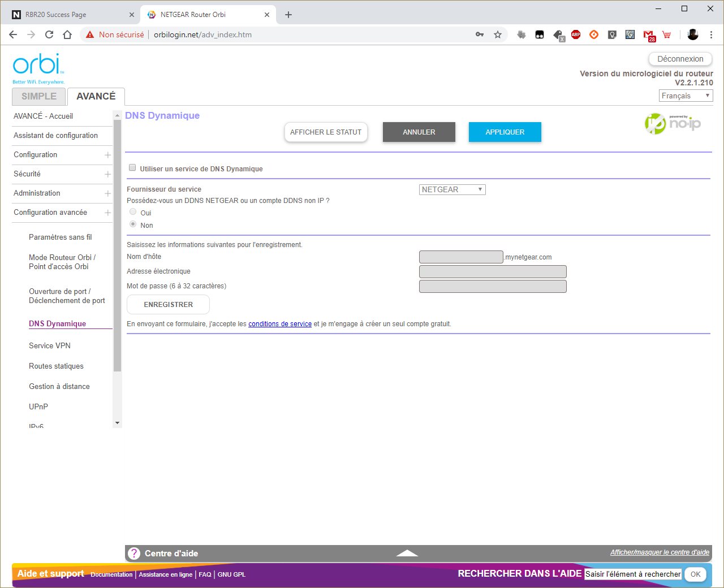Screen dimensions: 724x588
Task: Click the orange diamond extension icon
Action: coord(594,34)
